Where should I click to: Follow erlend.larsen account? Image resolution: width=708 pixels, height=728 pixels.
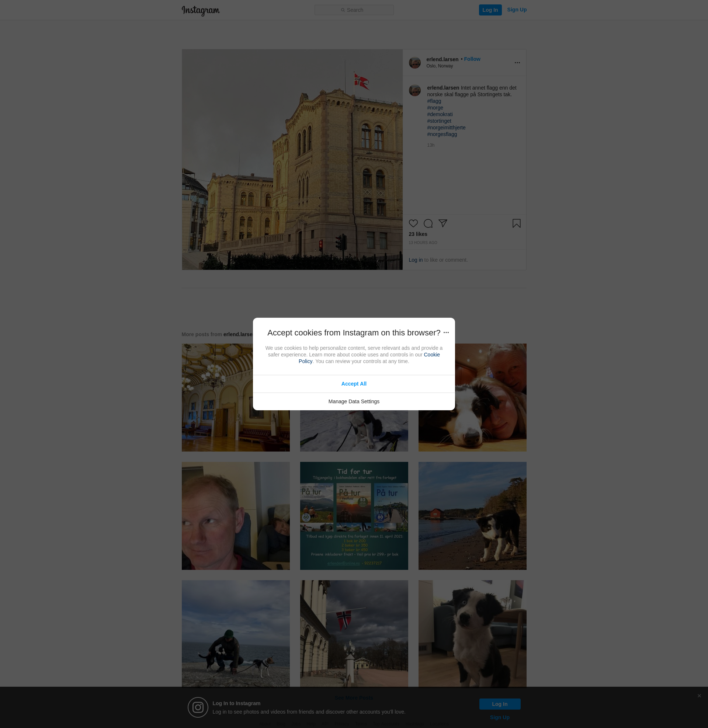click(472, 59)
